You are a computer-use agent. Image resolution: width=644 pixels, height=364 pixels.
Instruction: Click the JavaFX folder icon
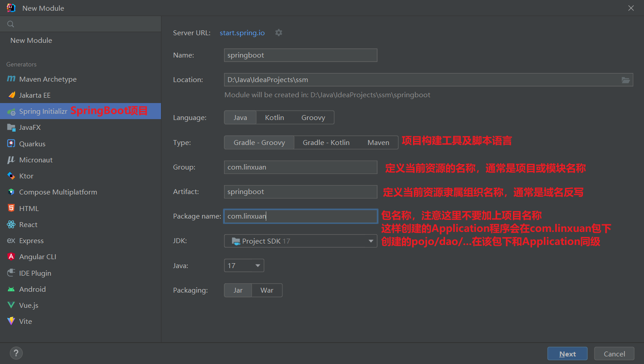(x=11, y=128)
